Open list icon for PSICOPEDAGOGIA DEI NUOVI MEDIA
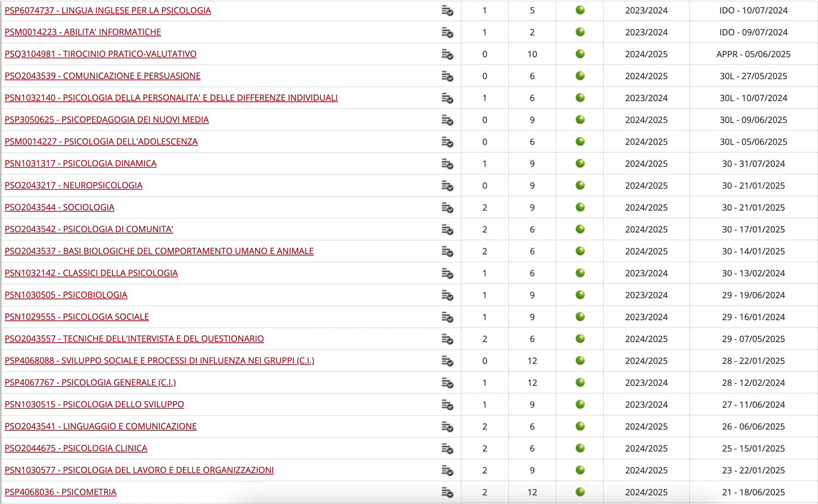The height and width of the screenshot is (504, 818). [447, 120]
